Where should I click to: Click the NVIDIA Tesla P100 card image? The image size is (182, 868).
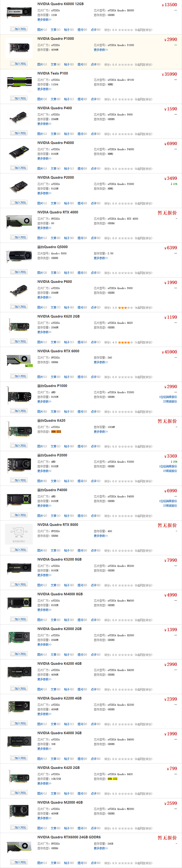pyautogui.click(x=19, y=82)
